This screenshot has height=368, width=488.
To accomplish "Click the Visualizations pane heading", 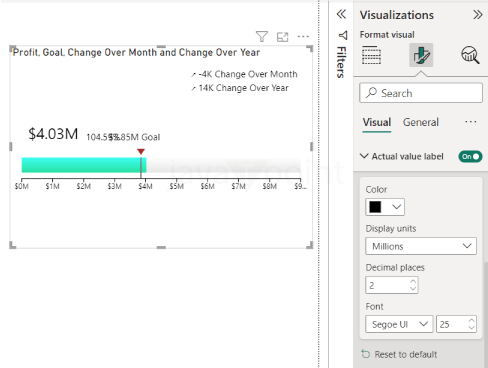I will point(397,15).
